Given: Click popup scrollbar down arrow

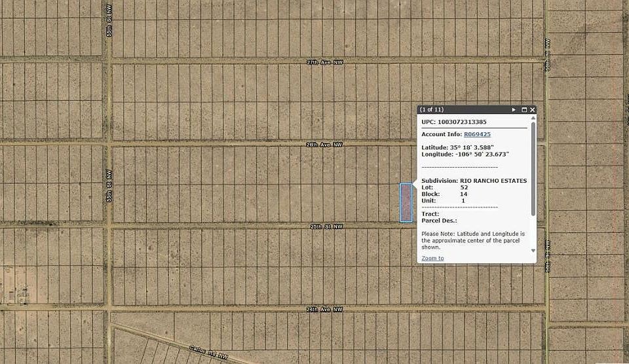Looking at the screenshot, I should 533,251.
